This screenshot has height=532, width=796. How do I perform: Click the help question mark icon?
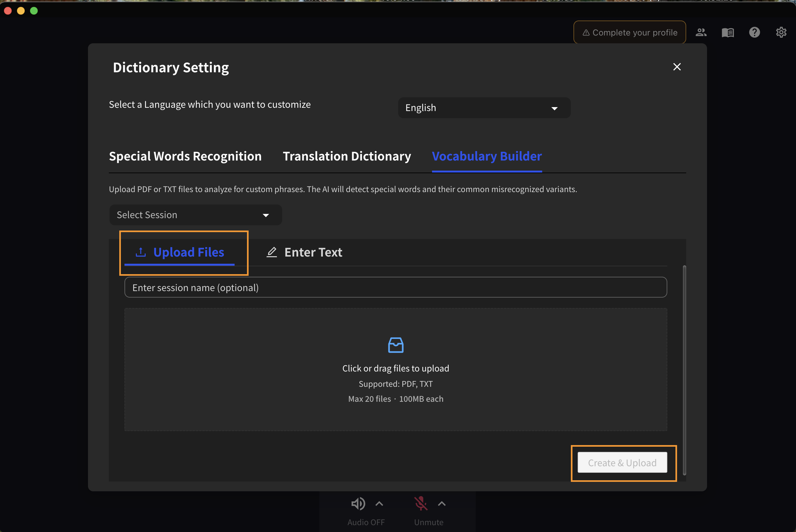point(754,33)
